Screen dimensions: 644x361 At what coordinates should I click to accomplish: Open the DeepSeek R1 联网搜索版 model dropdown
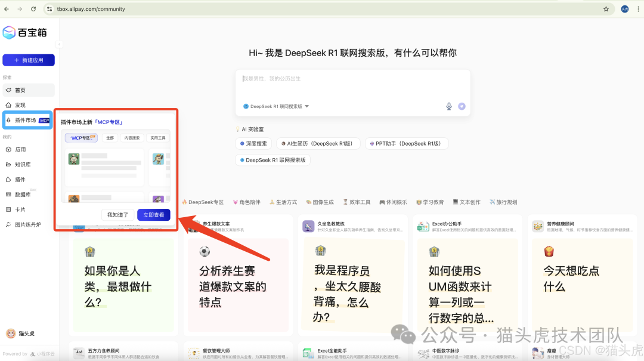(276, 106)
